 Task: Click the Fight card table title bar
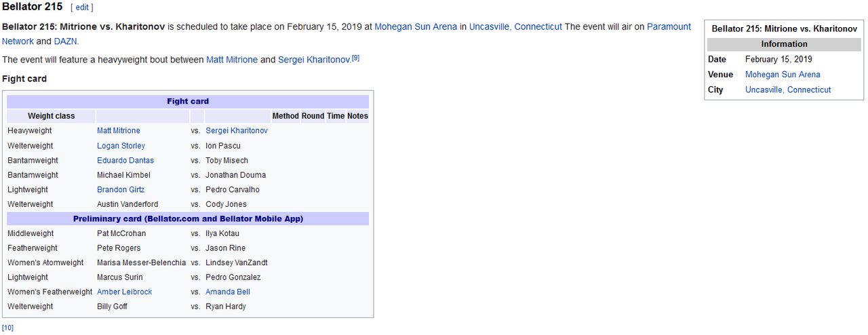coord(188,102)
